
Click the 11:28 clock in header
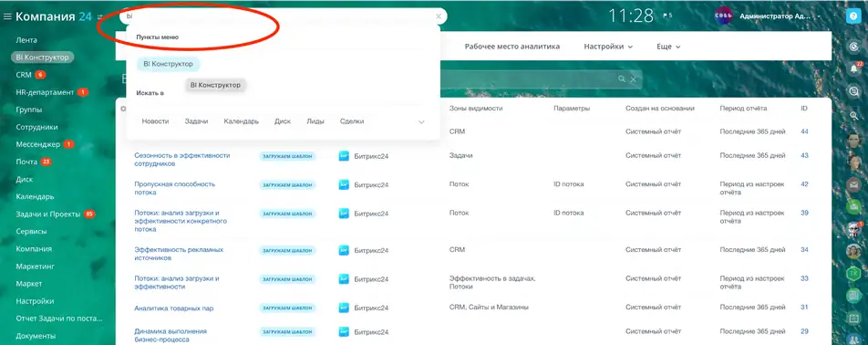point(631,16)
